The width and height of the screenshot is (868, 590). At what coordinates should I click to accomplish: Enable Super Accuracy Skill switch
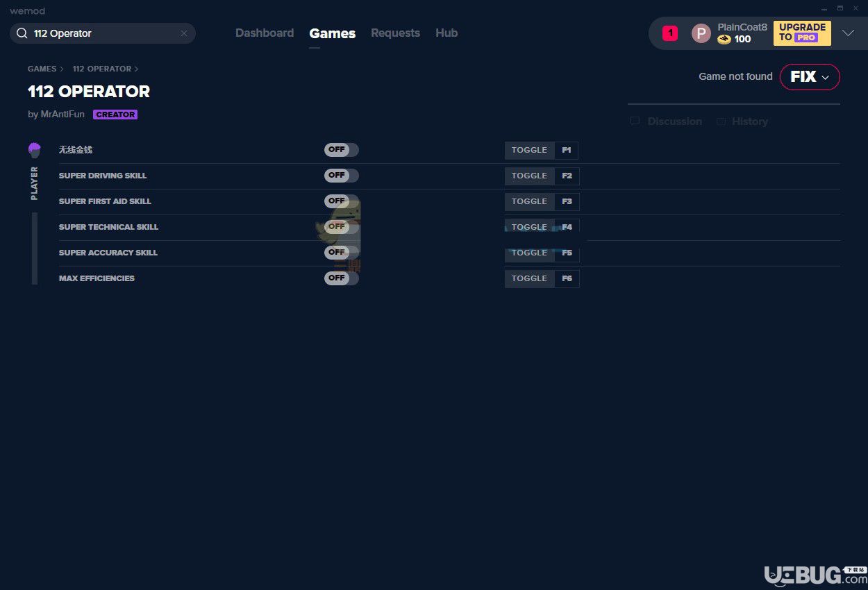click(x=342, y=253)
